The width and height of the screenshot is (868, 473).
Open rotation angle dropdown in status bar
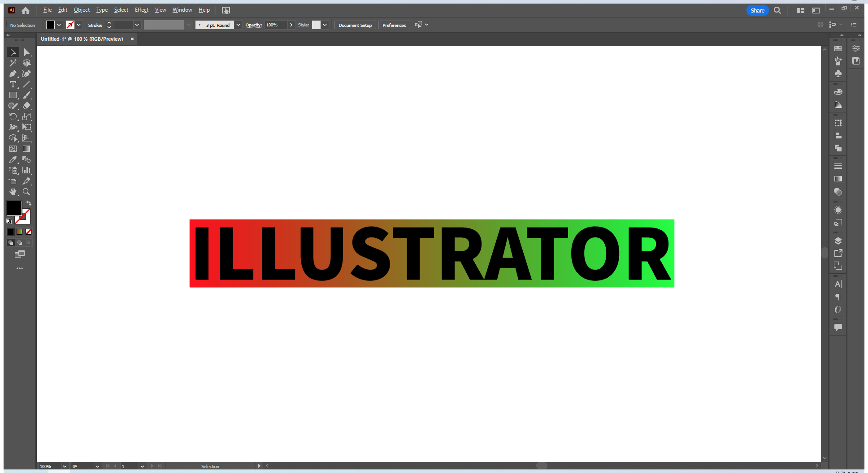(97, 466)
